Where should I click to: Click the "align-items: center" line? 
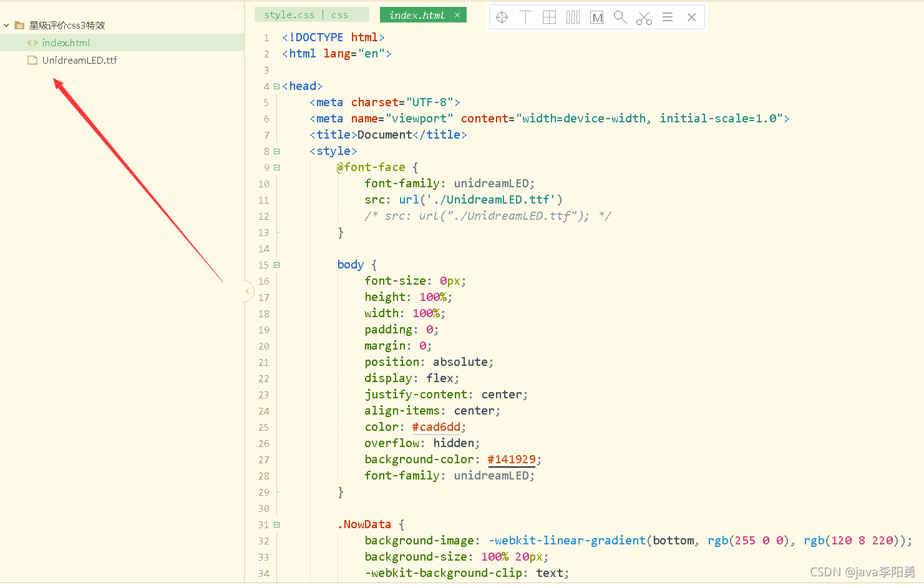pos(433,411)
